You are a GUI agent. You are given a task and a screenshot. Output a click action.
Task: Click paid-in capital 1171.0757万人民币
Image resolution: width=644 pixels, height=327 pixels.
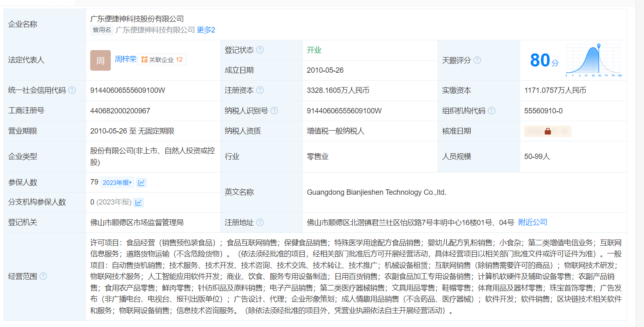(x=555, y=90)
